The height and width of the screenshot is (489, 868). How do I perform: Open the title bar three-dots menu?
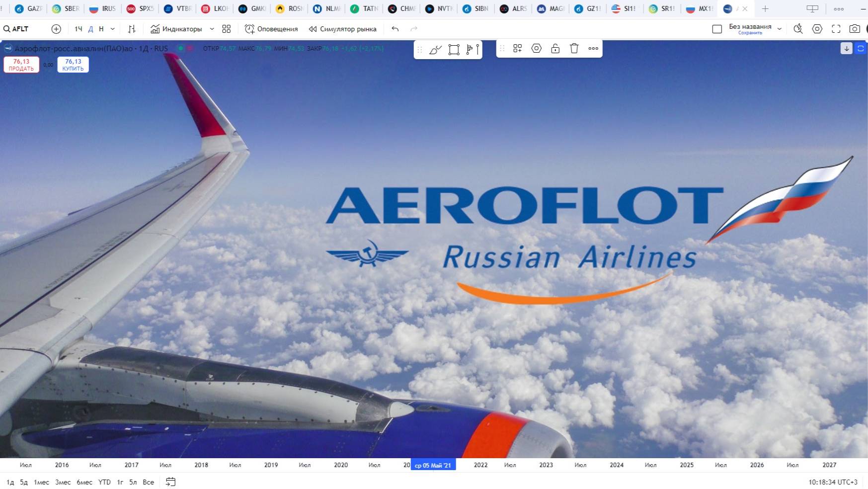[x=839, y=8]
